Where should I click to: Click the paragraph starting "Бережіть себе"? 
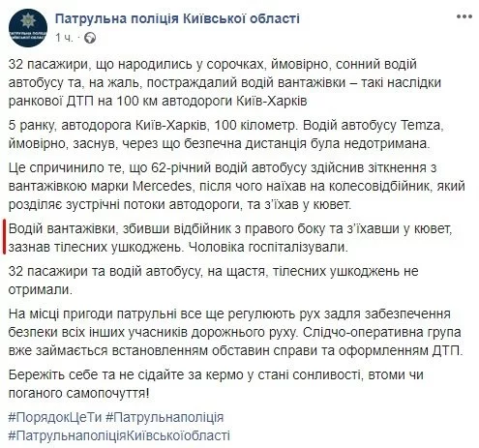pos(216,384)
